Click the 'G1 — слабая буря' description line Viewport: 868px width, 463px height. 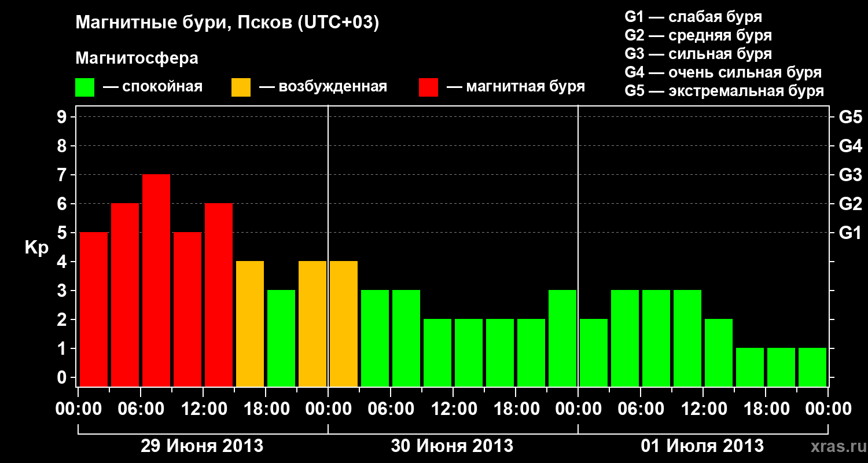pyautogui.click(x=693, y=17)
